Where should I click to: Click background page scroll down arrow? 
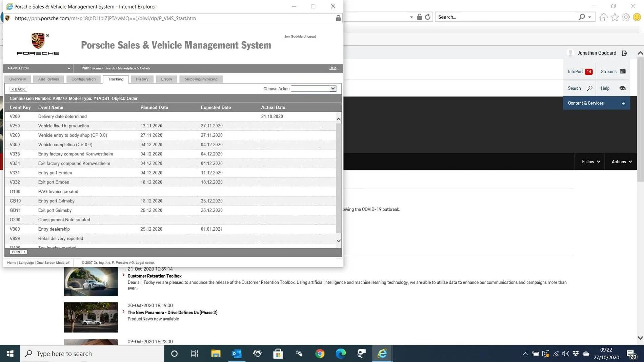click(x=640, y=338)
